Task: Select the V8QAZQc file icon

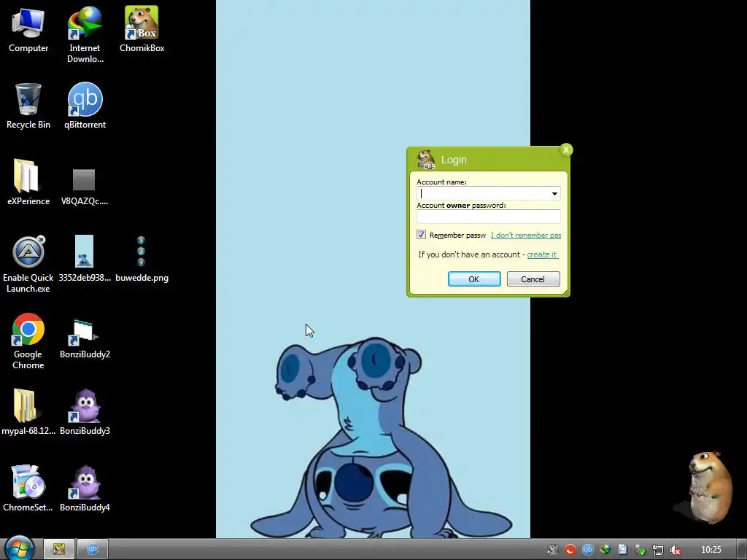Action: (x=85, y=187)
